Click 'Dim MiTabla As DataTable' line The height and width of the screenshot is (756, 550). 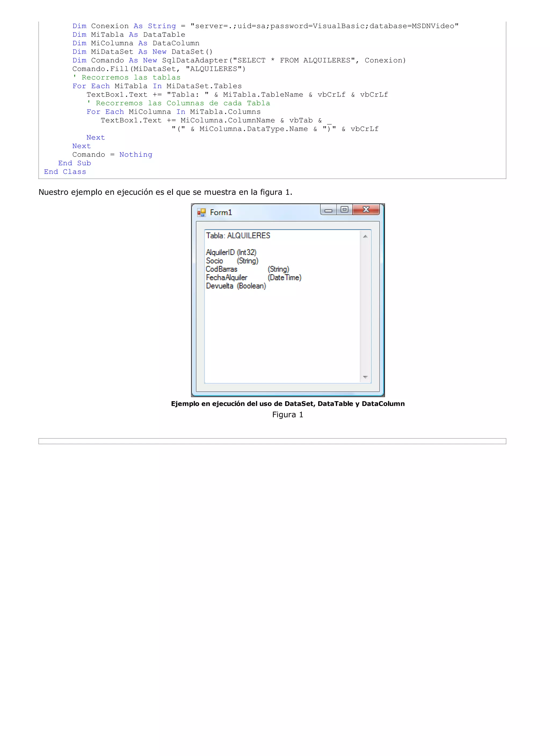point(129,35)
